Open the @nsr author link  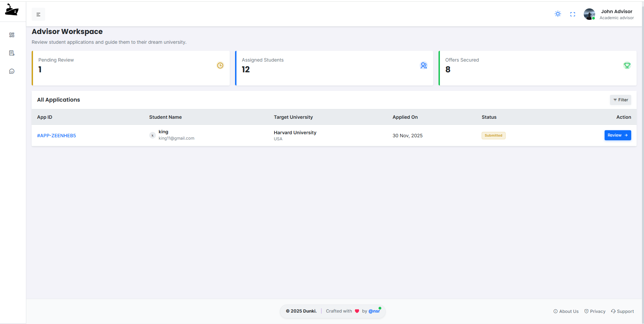[374, 311]
